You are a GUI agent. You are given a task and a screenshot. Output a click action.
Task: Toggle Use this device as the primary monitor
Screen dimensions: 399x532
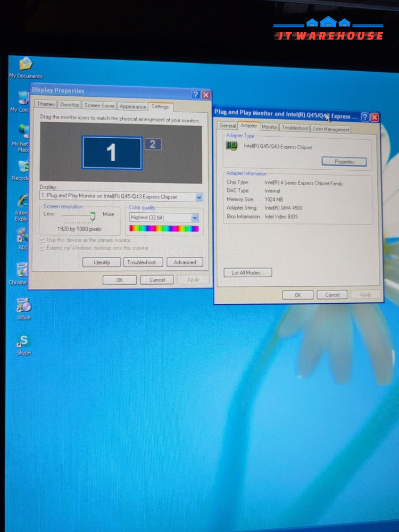42,239
